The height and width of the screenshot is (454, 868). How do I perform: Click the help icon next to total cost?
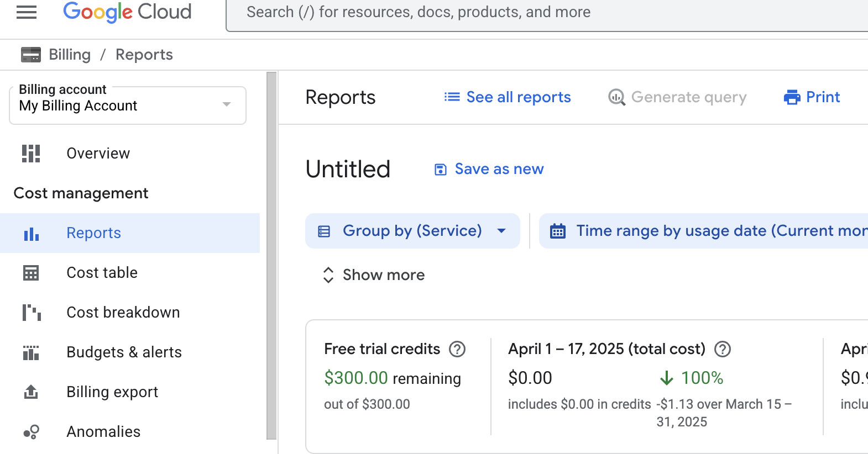click(x=723, y=349)
